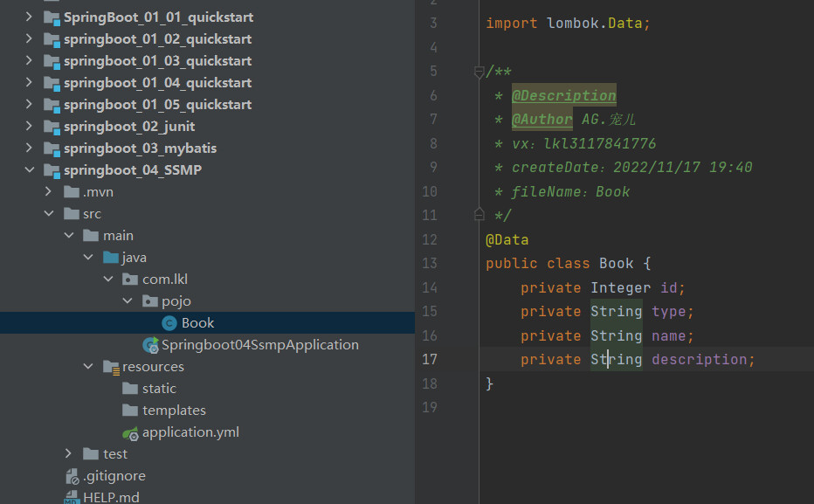The width and height of the screenshot is (814, 504).
Task: Click the springboot_03_mybatis module icon
Action: tap(52, 149)
